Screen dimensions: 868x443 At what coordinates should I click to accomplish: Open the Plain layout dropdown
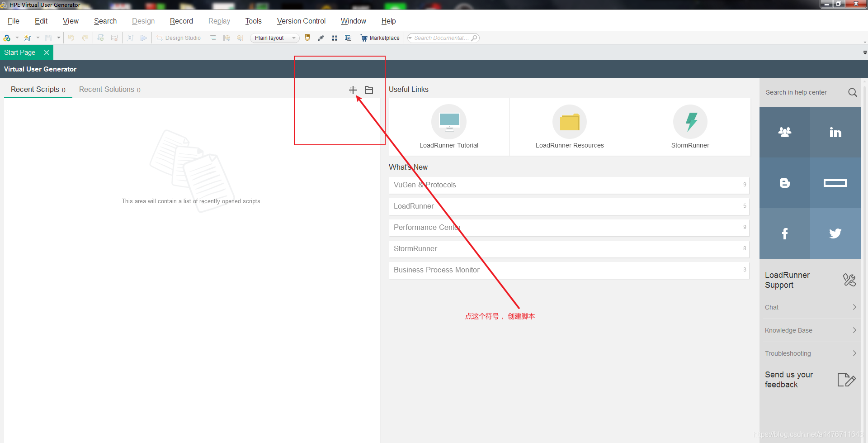coord(275,38)
